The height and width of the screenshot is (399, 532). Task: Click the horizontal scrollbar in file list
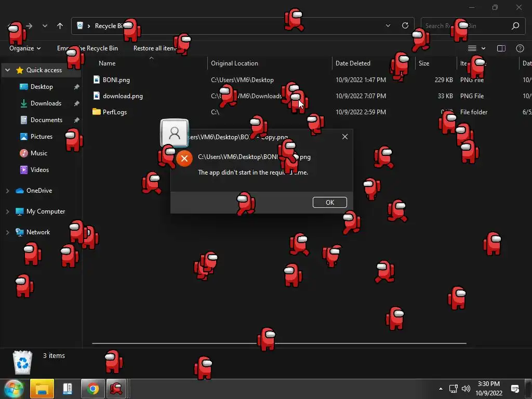279,343
